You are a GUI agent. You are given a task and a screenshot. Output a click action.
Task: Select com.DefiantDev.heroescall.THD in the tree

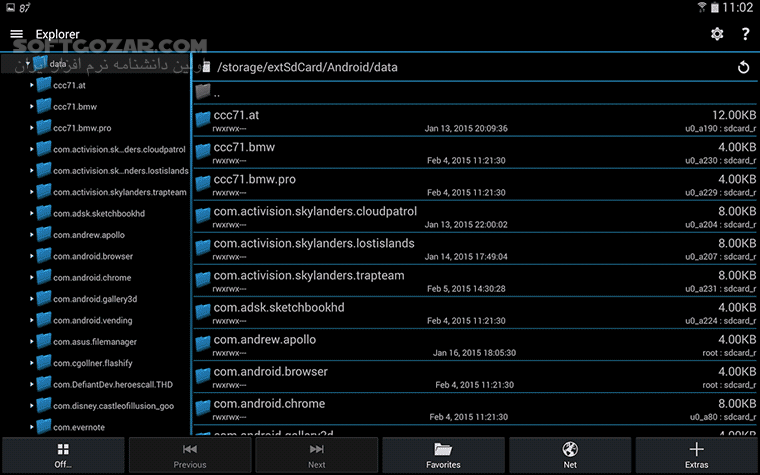113,384
